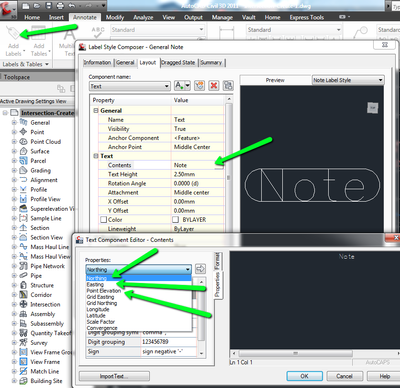Open the Component name dropdown
This screenshot has height=388, width=400.
130,86
